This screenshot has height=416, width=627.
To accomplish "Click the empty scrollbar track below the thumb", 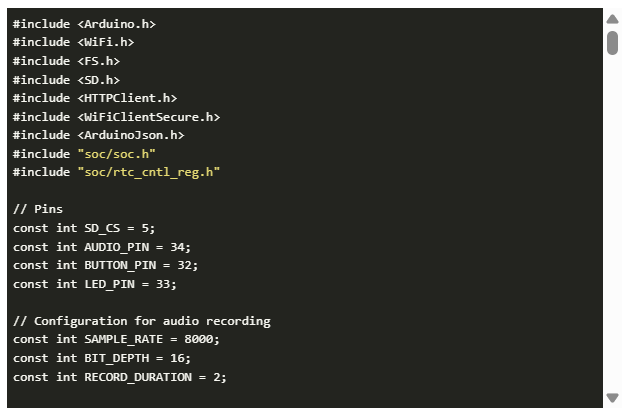I will 612,220.
